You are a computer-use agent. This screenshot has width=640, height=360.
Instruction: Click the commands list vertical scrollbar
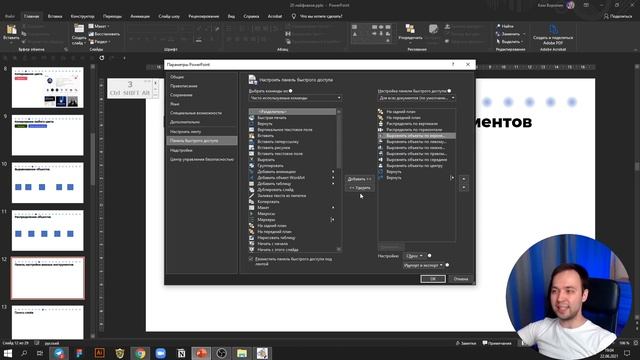(339, 180)
